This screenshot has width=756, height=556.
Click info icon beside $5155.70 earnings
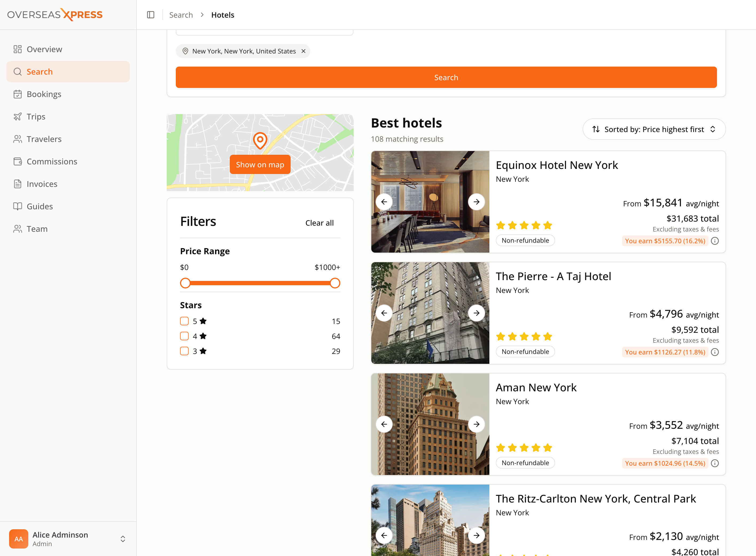click(715, 241)
